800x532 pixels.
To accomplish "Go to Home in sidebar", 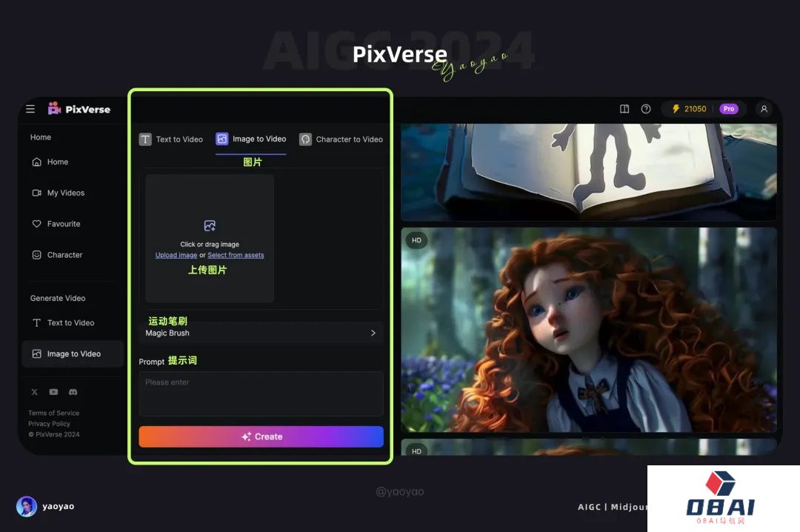I will 73,162.
